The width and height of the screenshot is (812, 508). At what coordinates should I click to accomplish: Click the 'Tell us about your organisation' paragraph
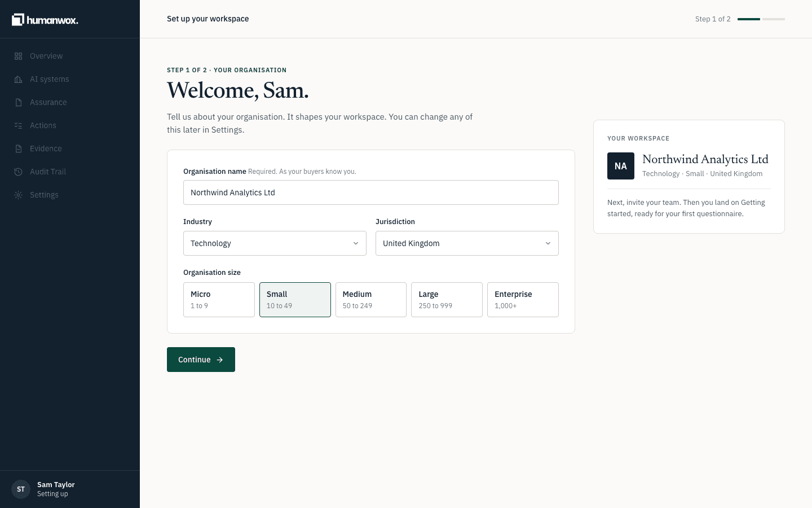tap(320, 123)
